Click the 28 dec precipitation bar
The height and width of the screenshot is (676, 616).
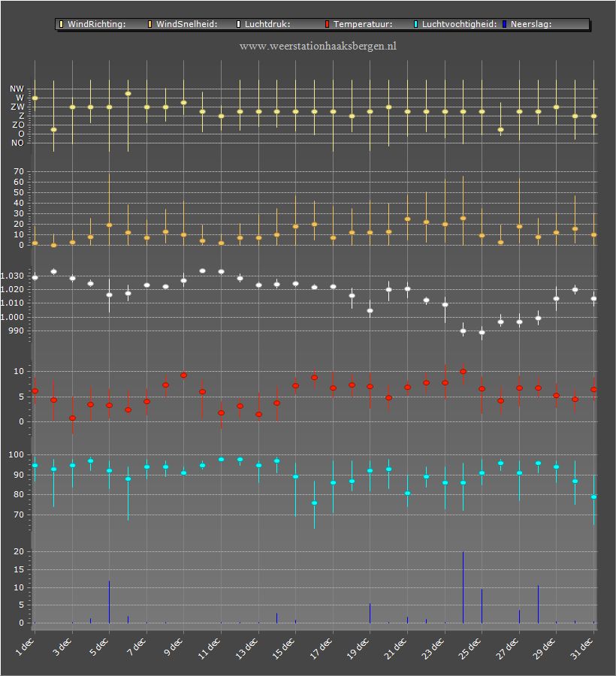pos(538,604)
